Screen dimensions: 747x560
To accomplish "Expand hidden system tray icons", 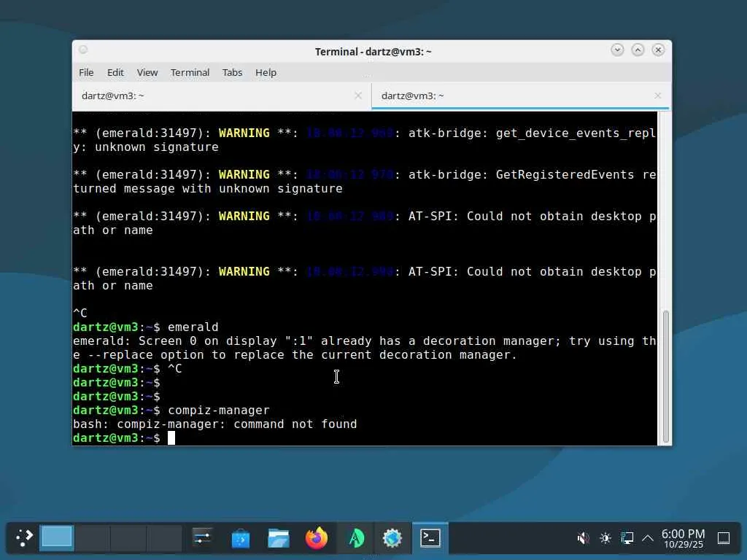I will click(648, 539).
